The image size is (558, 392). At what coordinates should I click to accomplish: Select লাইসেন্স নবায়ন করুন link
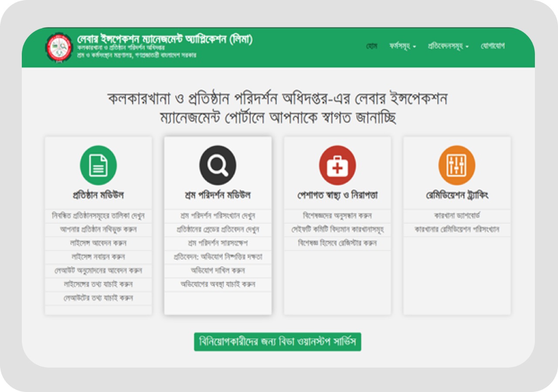point(98,257)
